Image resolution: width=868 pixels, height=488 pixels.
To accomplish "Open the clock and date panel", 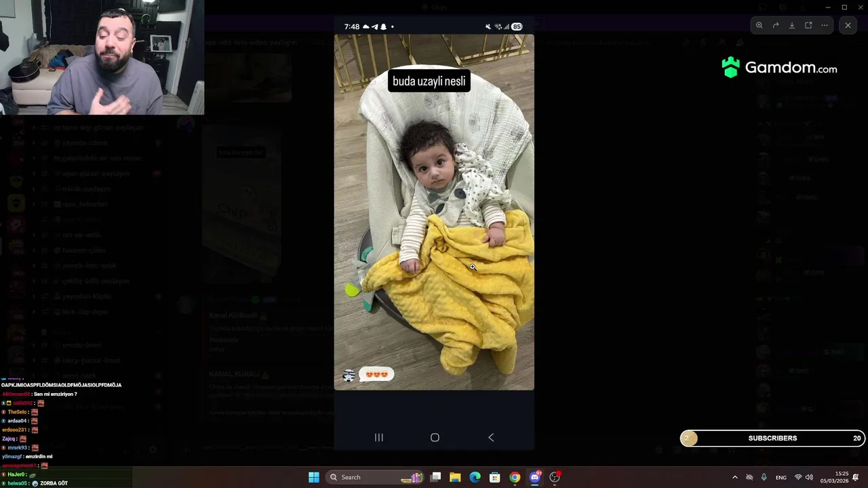I will (834, 477).
